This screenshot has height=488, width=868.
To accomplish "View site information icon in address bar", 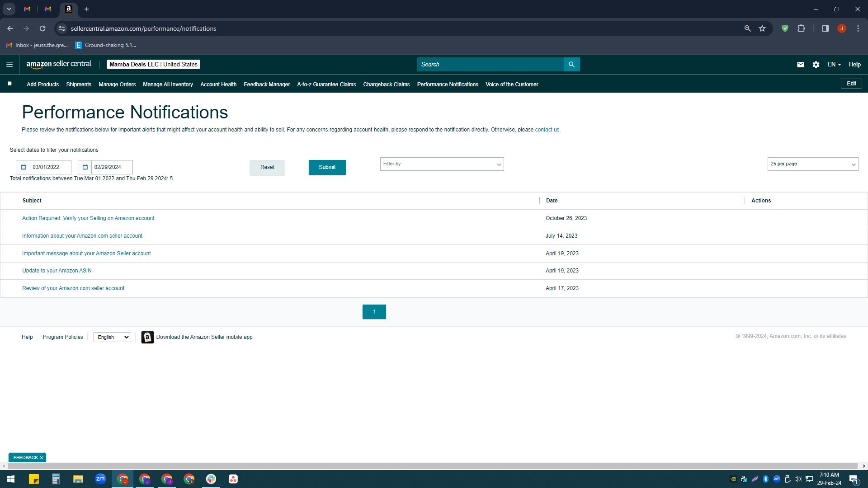I will click(x=62, y=28).
